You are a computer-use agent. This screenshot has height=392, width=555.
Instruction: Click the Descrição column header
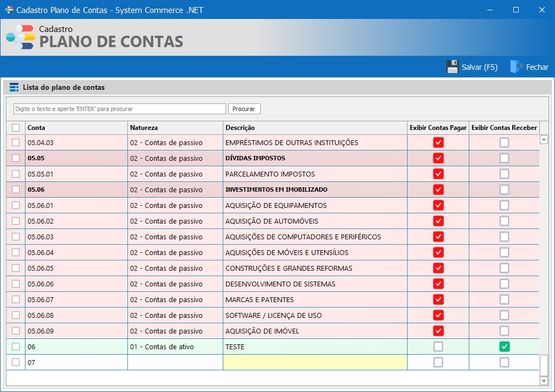[314, 128]
